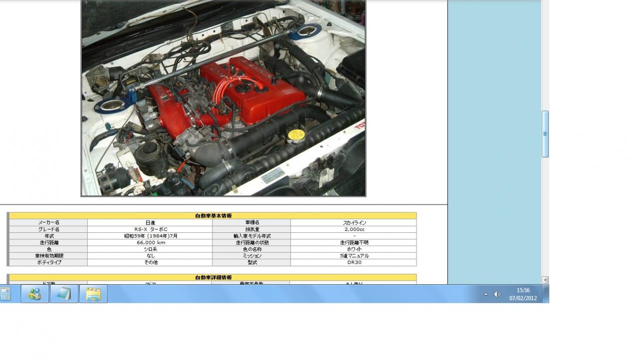
Task: Click the 型式 label cell
Action: (x=251, y=262)
